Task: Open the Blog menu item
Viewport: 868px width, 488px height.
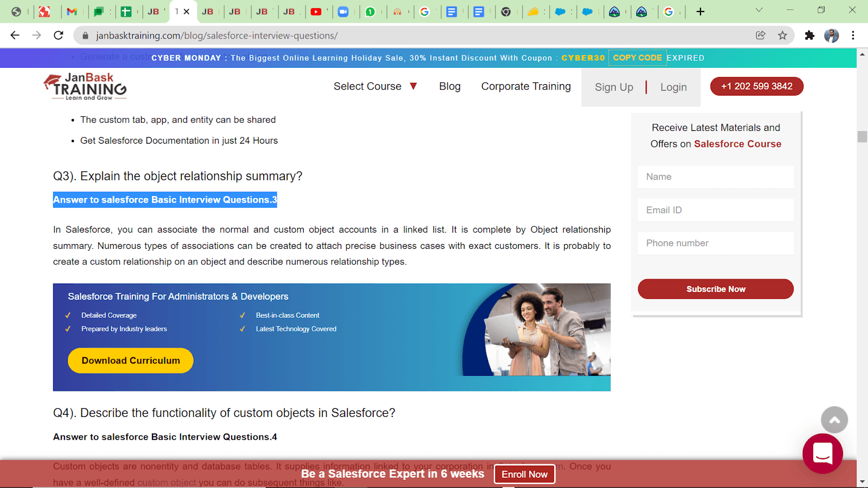Action: point(450,86)
